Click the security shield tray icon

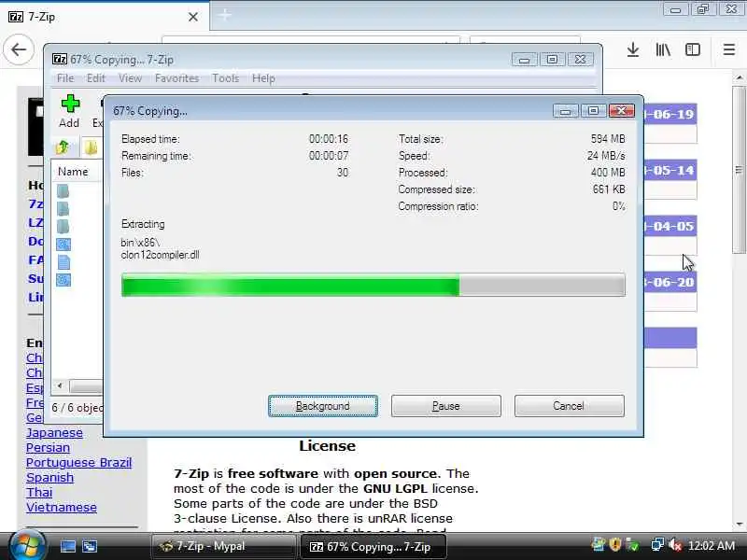click(615, 544)
